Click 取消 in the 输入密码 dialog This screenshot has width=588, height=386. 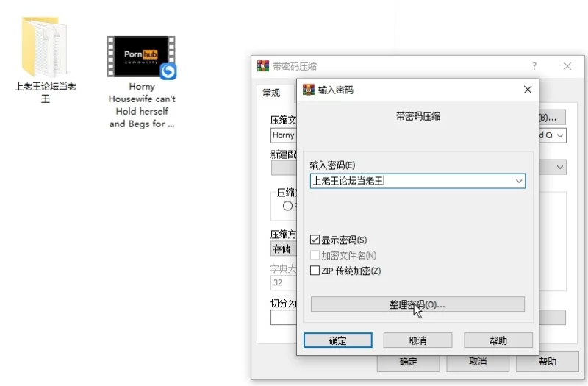click(417, 340)
